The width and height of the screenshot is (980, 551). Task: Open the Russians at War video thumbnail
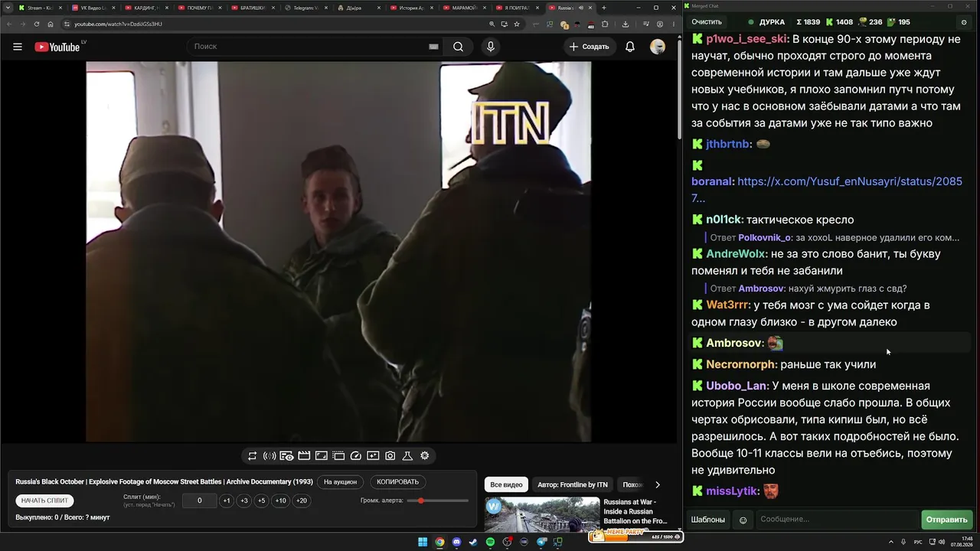pos(542,515)
